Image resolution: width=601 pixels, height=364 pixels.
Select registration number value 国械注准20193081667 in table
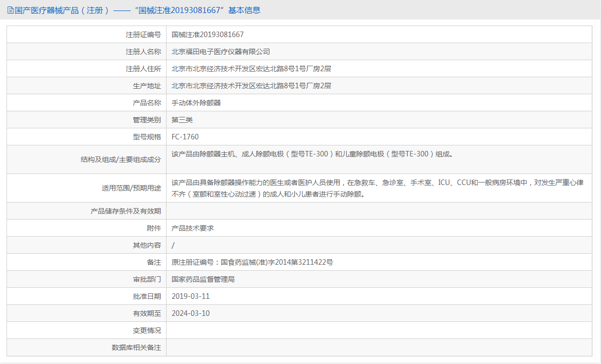207,35
